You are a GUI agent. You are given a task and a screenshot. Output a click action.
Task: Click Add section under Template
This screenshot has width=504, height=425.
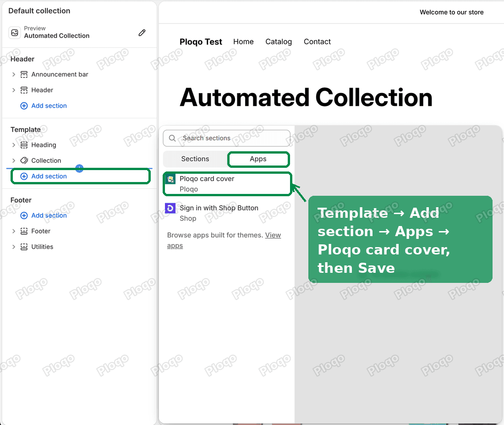pos(49,177)
